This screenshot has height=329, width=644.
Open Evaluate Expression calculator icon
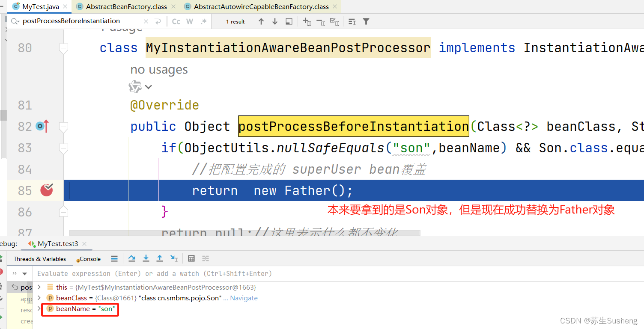coord(191,258)
